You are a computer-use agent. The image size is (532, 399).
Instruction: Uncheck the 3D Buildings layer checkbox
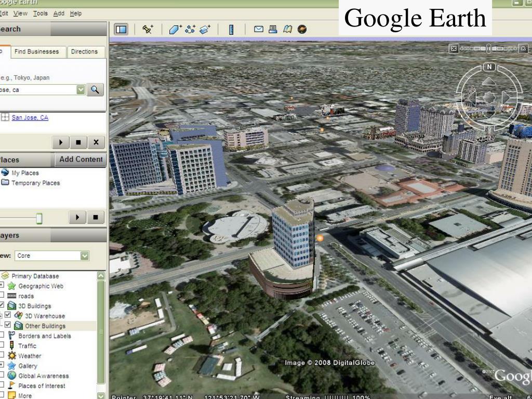click(2, 305)
